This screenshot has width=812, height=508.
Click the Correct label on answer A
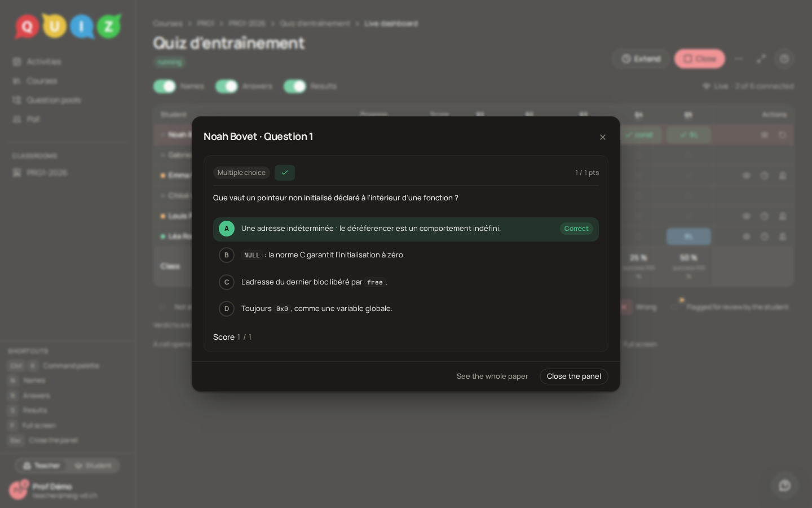tap(576, 229)
